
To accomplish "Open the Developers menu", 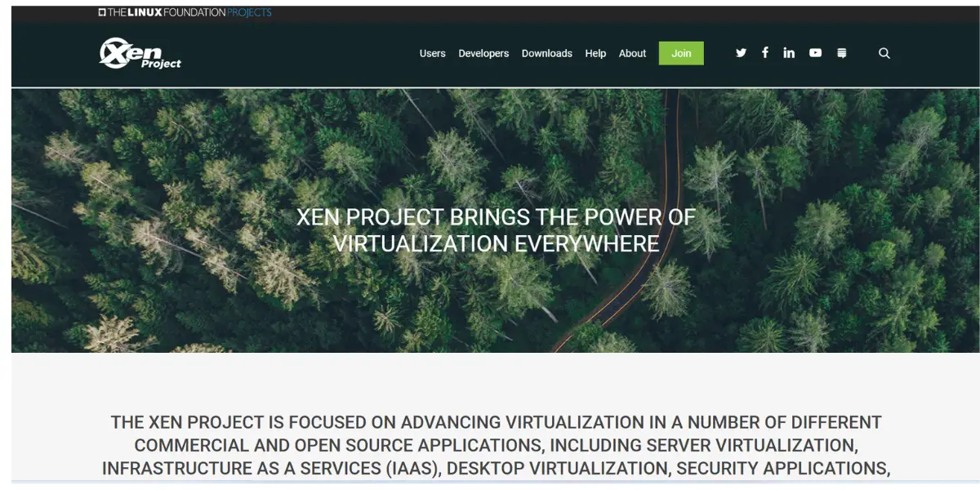I will pos(483,53).
